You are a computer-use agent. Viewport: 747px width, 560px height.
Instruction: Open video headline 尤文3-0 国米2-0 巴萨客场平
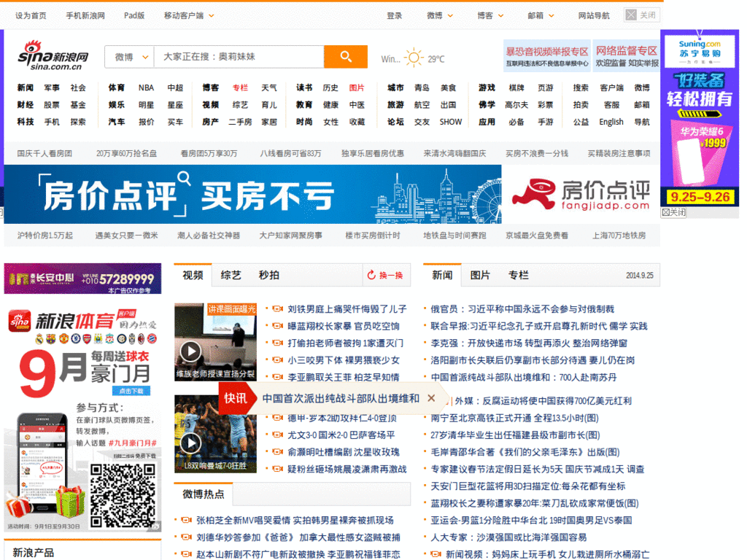pyautogui.click(x=341, y=435)
